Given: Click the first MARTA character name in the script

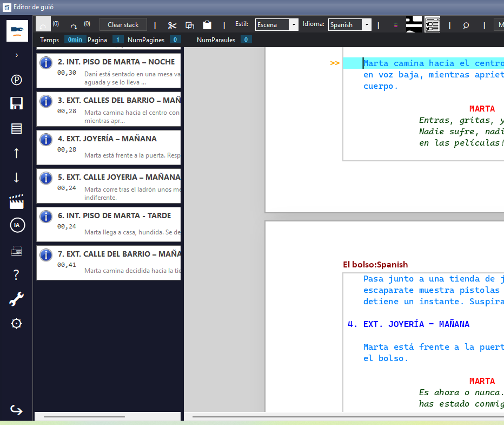Looking at the screenshot, I should 482,109.
